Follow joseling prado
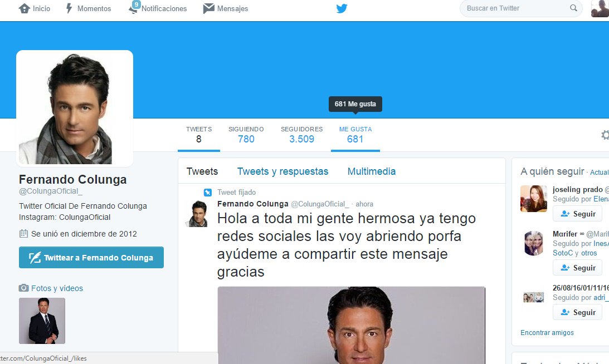This screenshot has height=364, width=609. [x=577, y=214]
